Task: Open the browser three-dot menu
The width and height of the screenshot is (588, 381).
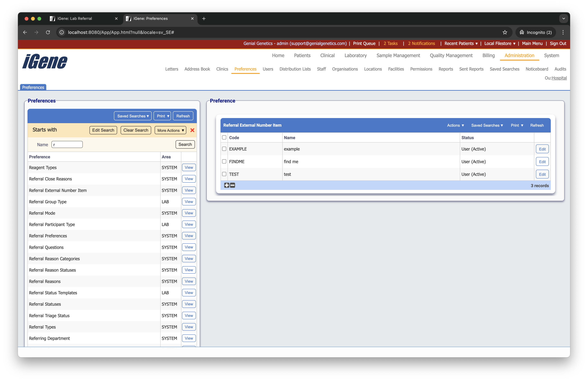Action: (x=563, y=32)
